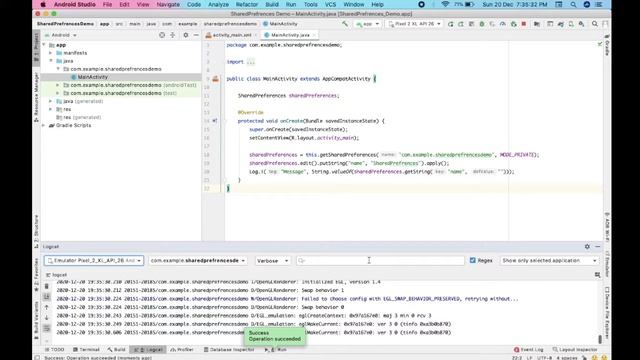Open the Analyze menu
Image resolution: width=640 pixels, height=360 pixels.
coord(218,4)
